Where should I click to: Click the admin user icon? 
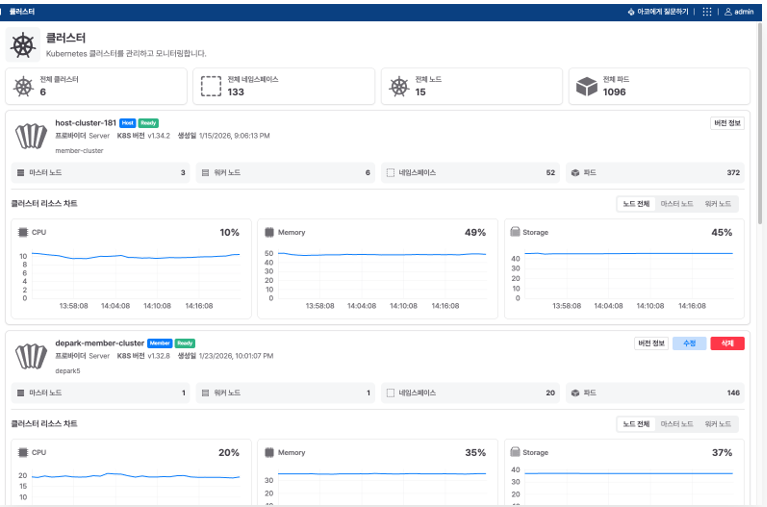(x=728, y=12)
